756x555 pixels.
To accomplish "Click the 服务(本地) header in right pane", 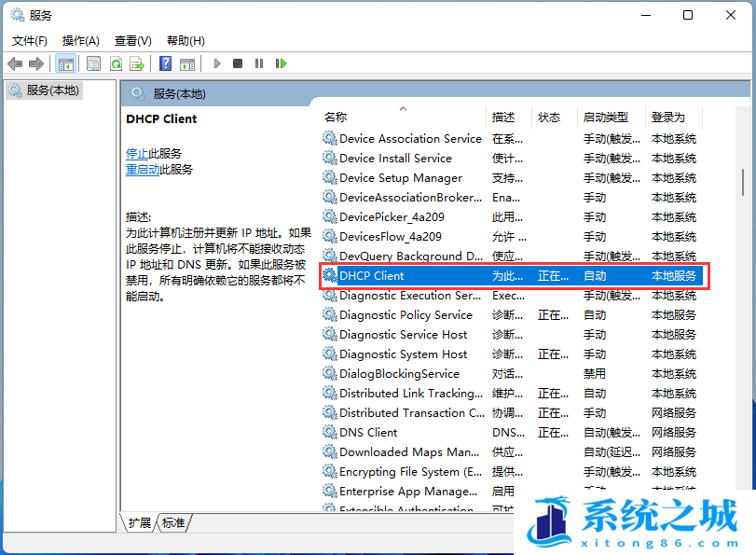I will pos(179,93).
